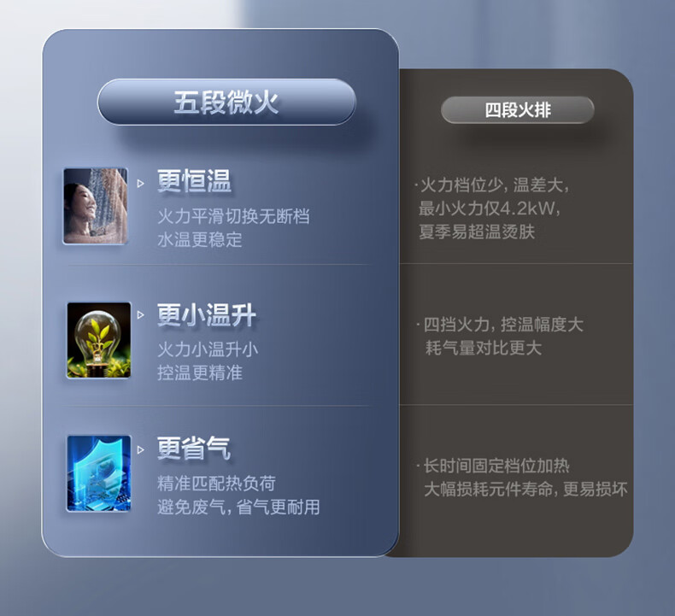
Task: Click the blue shield chip thumbnail
Action: pyautogui.click(x=98, y=473)
